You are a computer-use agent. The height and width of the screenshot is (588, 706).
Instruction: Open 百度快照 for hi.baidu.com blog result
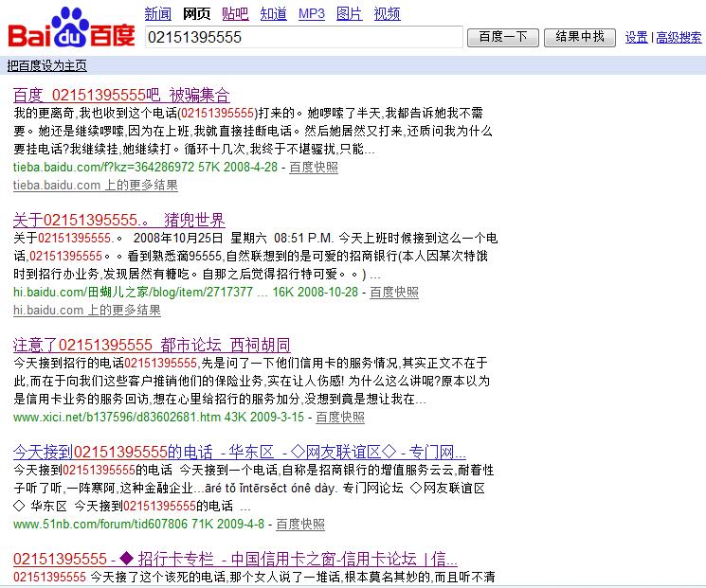[x=394, y=293]
